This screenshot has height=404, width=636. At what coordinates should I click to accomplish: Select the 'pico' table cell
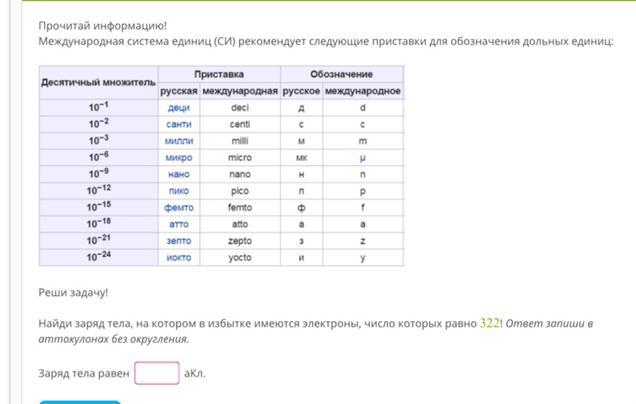pos(240,191)
